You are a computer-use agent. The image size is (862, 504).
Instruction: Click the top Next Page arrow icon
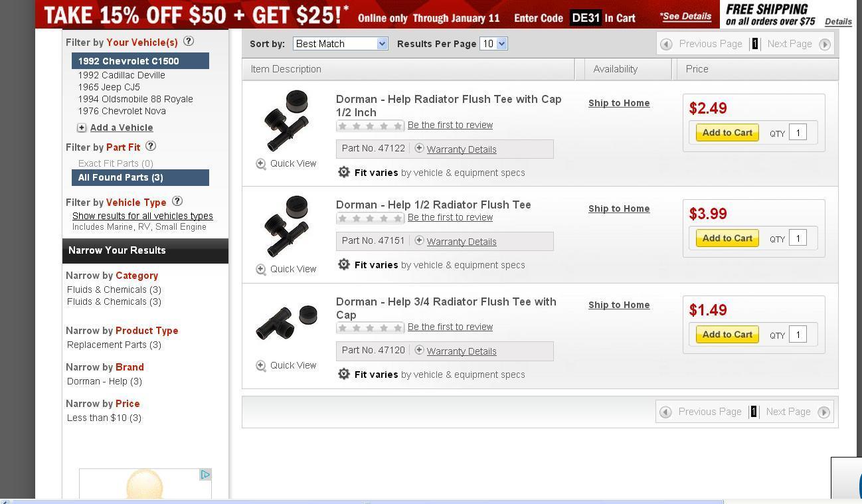pyautogui.click(x=825, y=44)
